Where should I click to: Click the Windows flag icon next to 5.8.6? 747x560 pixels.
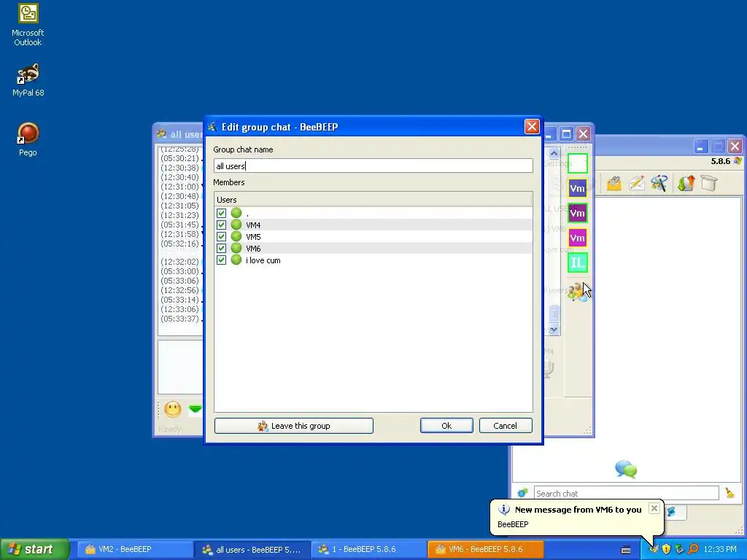click(738, 161)
